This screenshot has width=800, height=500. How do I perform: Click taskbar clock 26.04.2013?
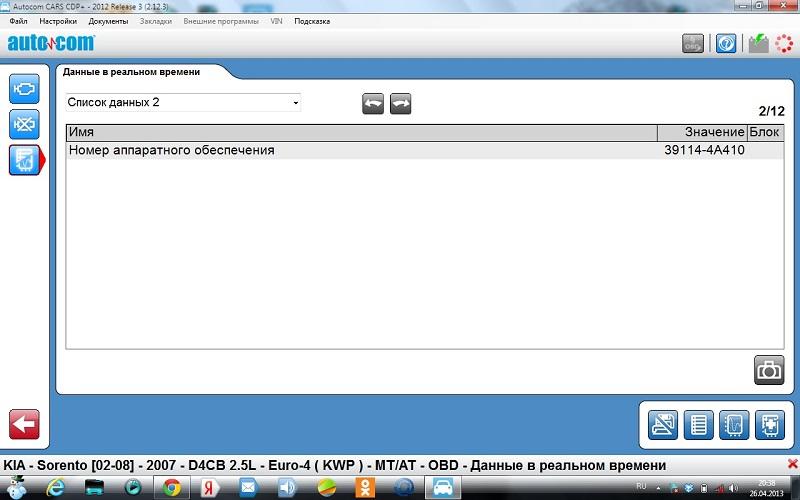(x=766, y=488)
